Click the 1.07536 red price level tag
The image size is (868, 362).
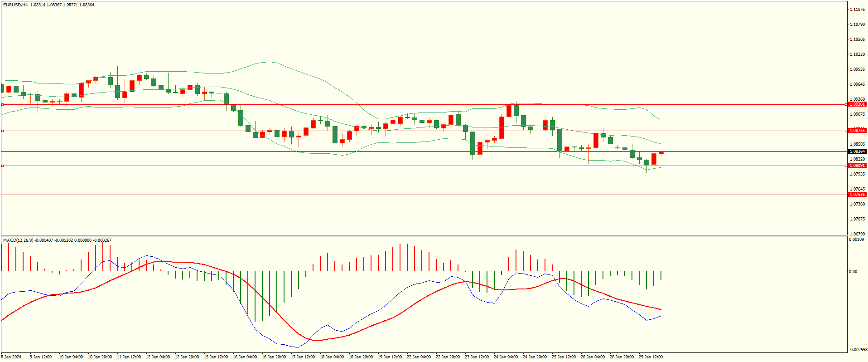click(857, 195)
